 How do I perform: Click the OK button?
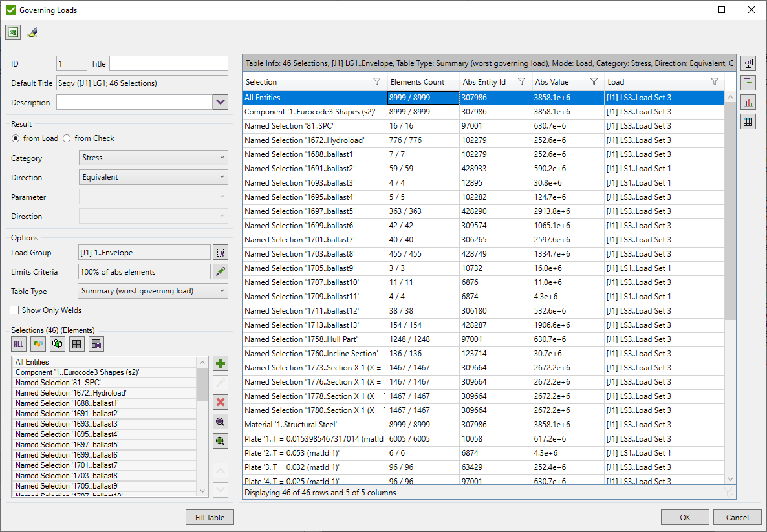point(685,517)
